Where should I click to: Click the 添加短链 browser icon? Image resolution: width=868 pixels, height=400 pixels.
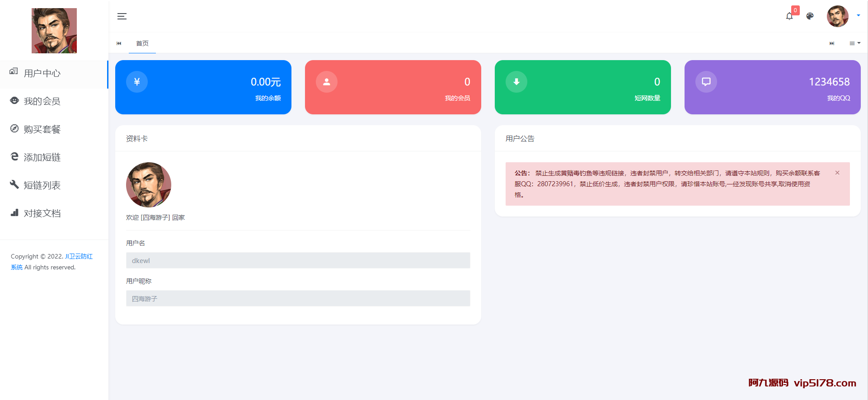point(14,156)
